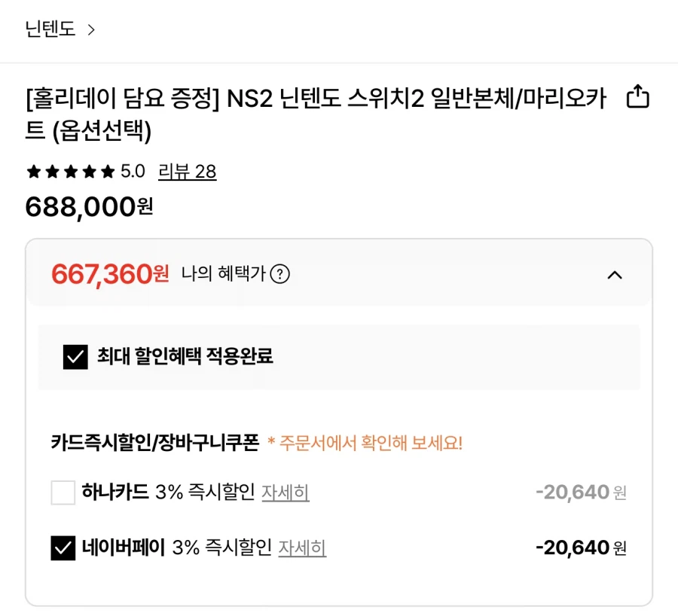Tap the share icon beside the product title
Image resolution: width=678 pixels, height=616 pixels.
[639, 97]
